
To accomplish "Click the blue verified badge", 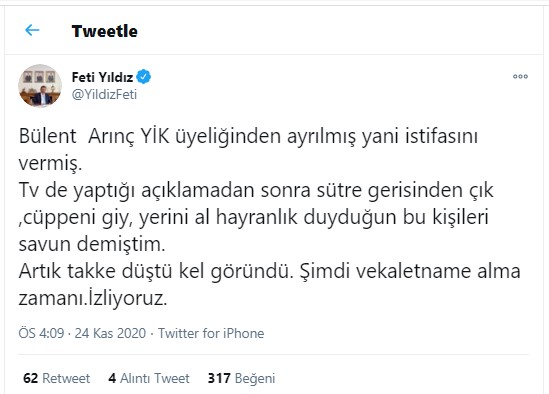I will [x=144, y=77].
